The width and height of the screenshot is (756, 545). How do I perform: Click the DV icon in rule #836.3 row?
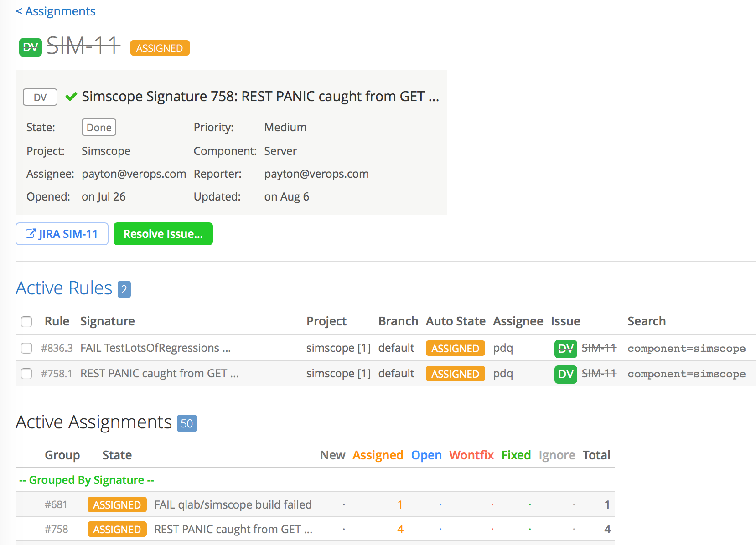(565, 349)
